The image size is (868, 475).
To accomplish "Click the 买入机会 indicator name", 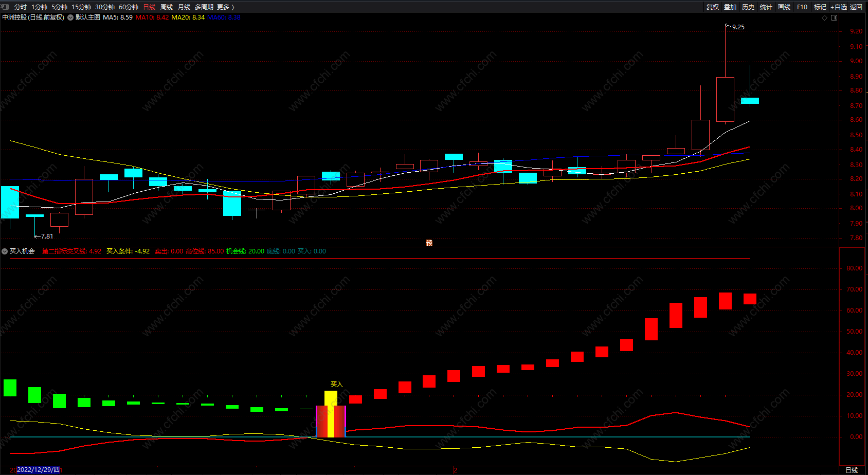I will click(x=22, y=251).
